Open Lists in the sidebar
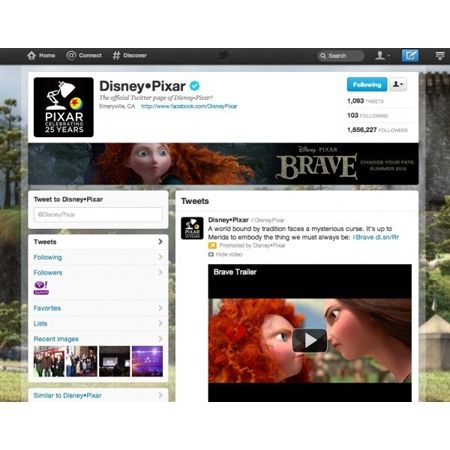The image size is (450, 450). tap(98, 324)
